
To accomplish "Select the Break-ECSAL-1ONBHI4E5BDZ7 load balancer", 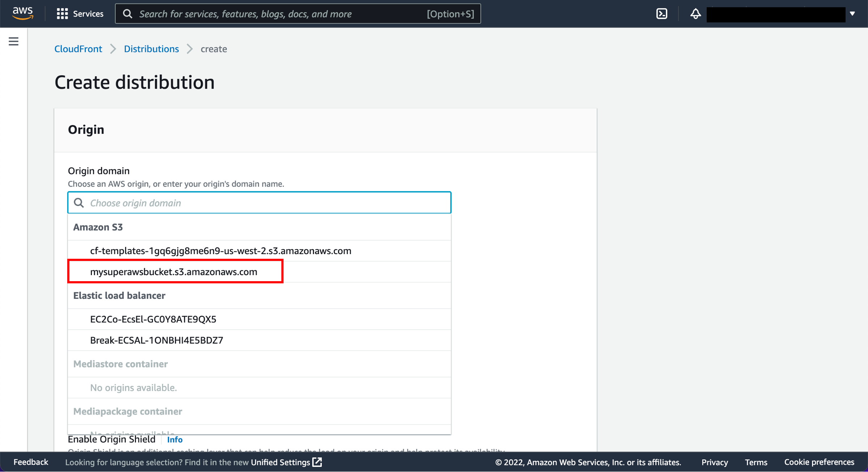I will tap(259, 340).
